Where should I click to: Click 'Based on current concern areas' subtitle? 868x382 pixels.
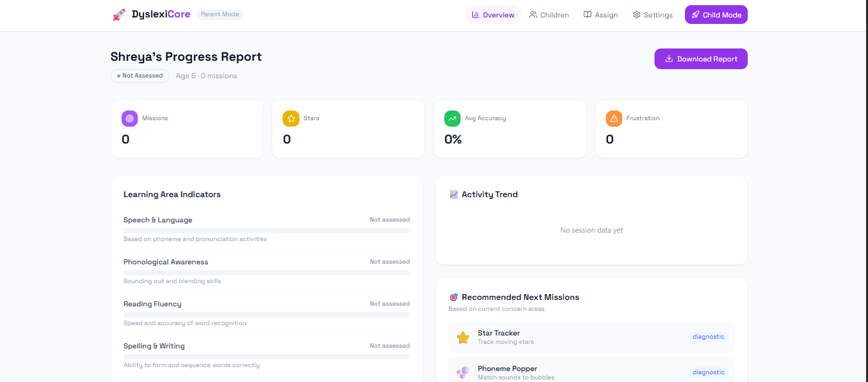pos(497,309)
